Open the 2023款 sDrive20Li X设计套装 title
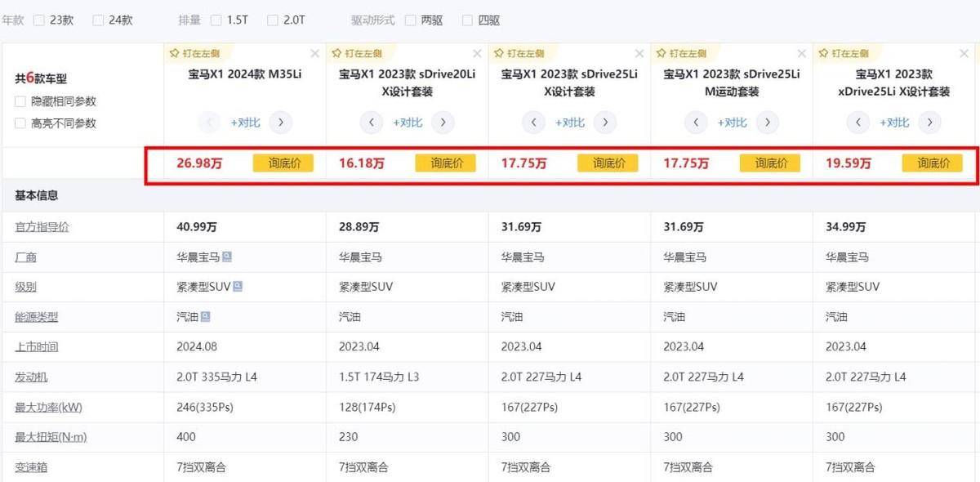 click(x=408, y=83)
